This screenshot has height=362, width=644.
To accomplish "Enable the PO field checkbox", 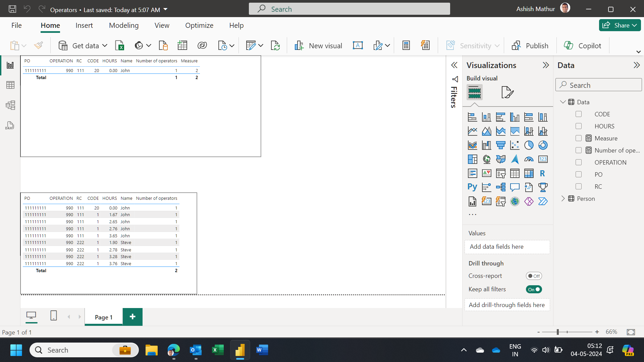I will click(x=579, y=174).
